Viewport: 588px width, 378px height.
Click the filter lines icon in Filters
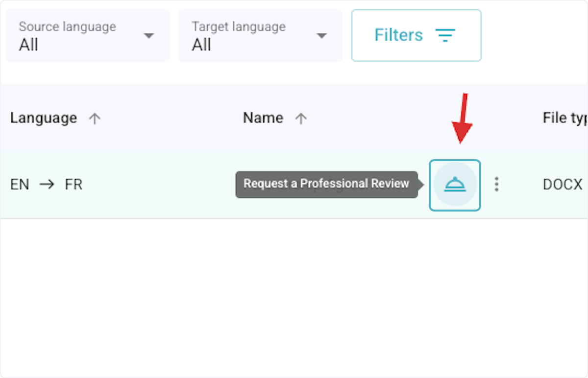[x=445, y=35]
